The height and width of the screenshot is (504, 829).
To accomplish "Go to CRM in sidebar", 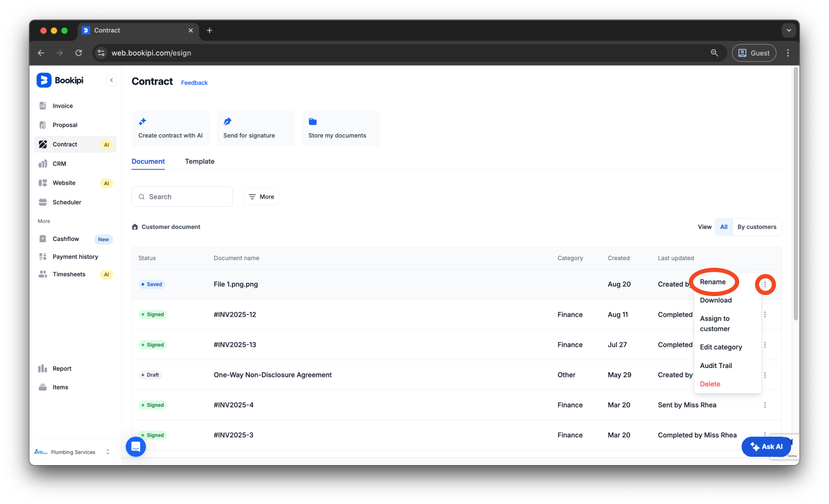I will (x=59, y=164).
